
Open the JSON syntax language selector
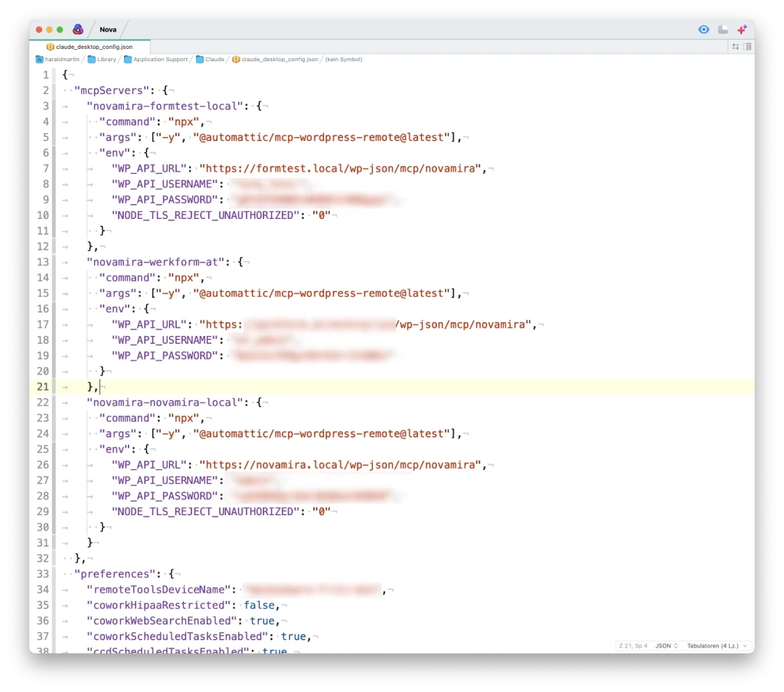(667, 645)
